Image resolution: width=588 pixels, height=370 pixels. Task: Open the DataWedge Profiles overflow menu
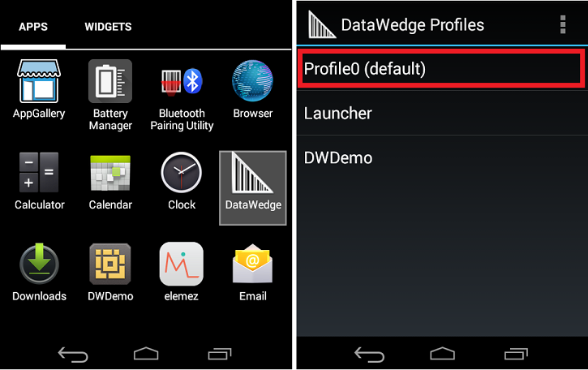[x=563, y=24]
